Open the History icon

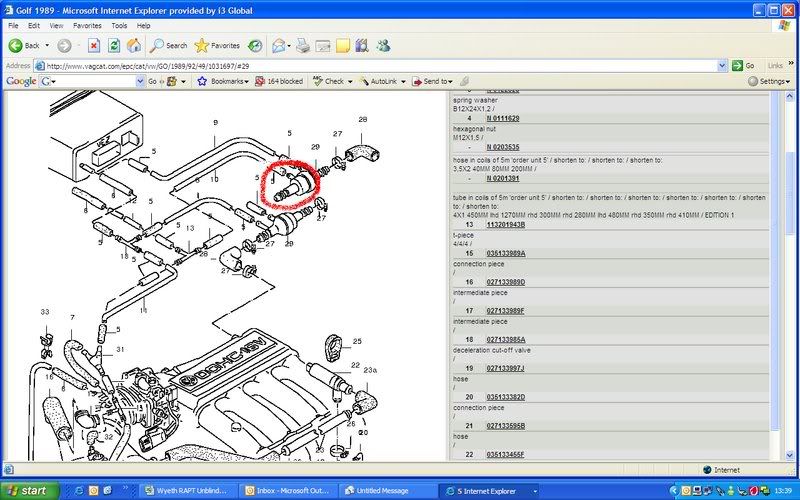(255, 45)
